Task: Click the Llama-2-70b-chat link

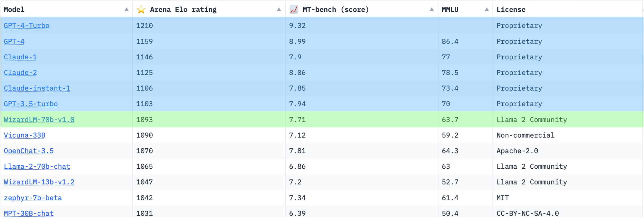Action: click(x=37, y=166)
